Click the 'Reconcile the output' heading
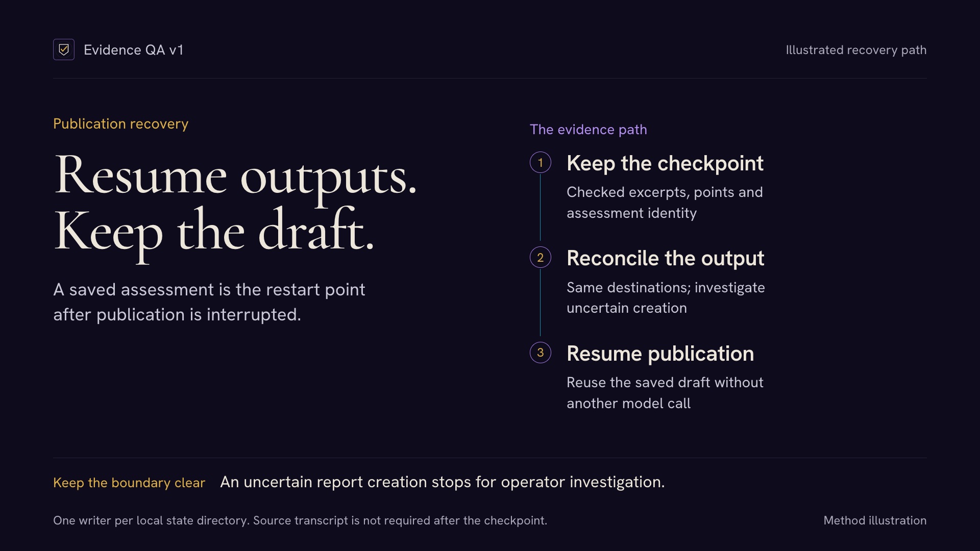The image size is (980, 551). 666,259
